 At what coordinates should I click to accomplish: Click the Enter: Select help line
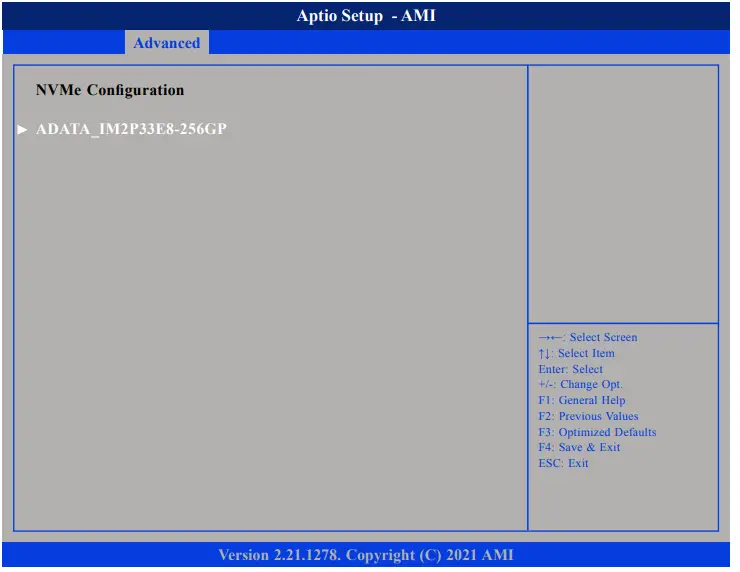[x=570, y=369]
